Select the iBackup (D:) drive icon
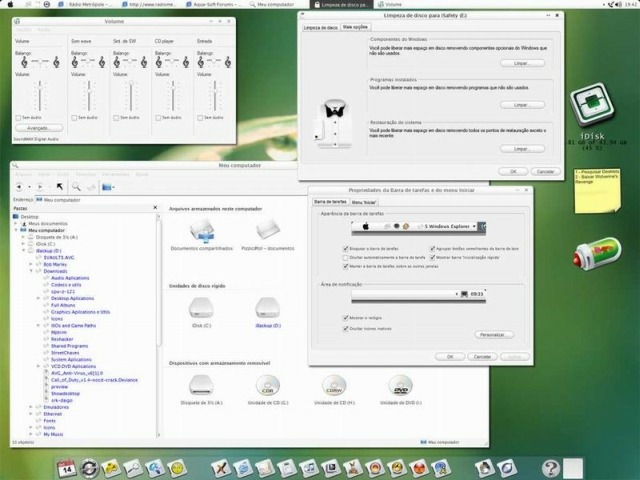 pyautogui.click(x=268, y=308)
